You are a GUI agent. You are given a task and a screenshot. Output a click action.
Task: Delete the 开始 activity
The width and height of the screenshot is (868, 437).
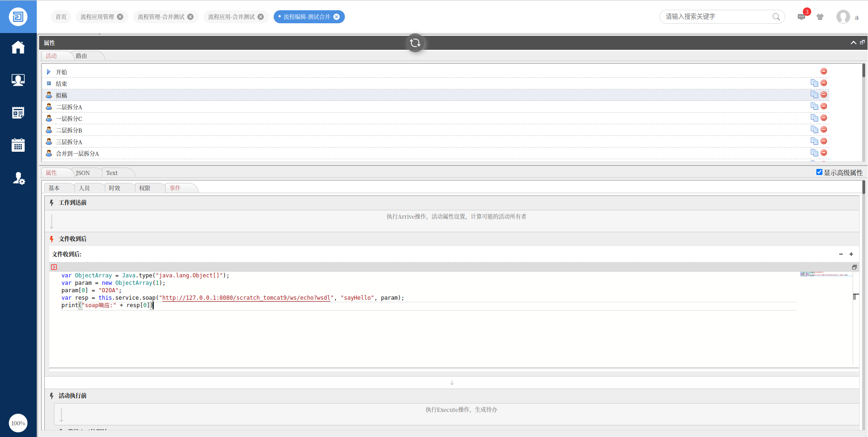824,71
